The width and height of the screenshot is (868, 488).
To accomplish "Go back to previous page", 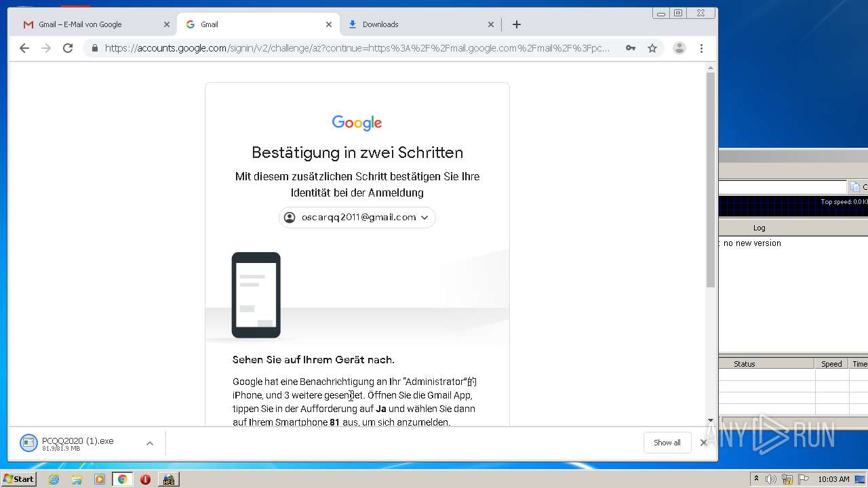I will click(x=24, y=48).
